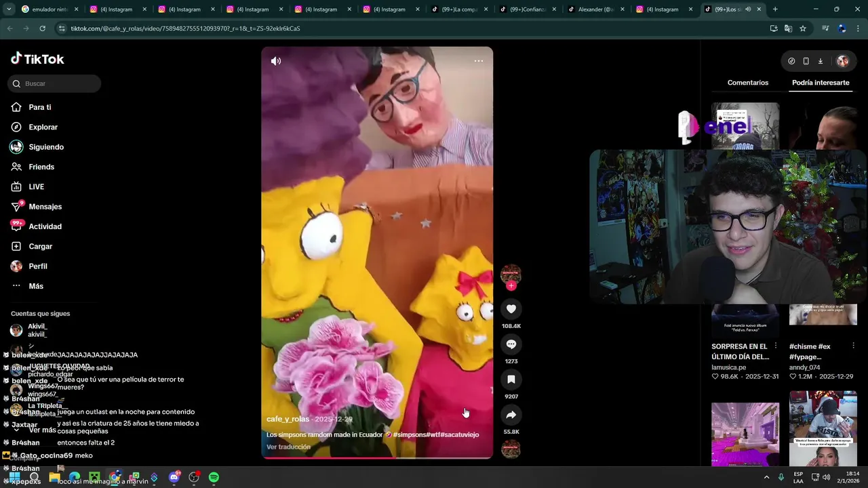Open File Explorer from taskbar
Screen dimensions: 868x488
[55, 477]
